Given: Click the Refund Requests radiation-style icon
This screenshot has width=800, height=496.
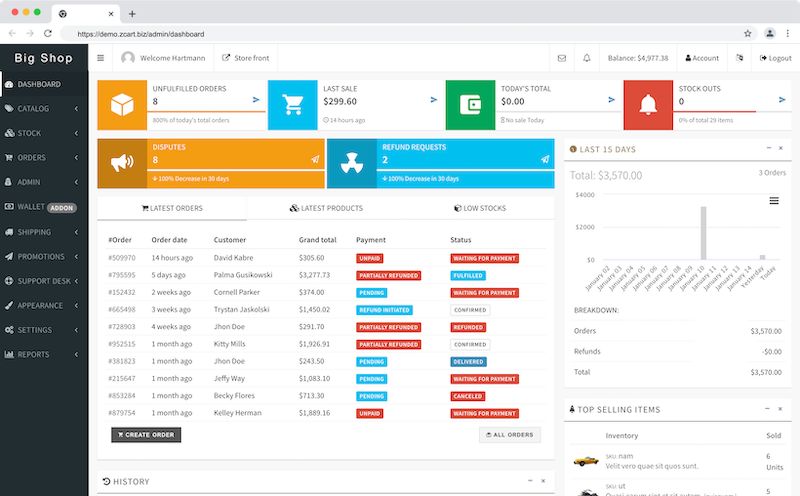Looking at the screenshot, I should coord(352,163).
